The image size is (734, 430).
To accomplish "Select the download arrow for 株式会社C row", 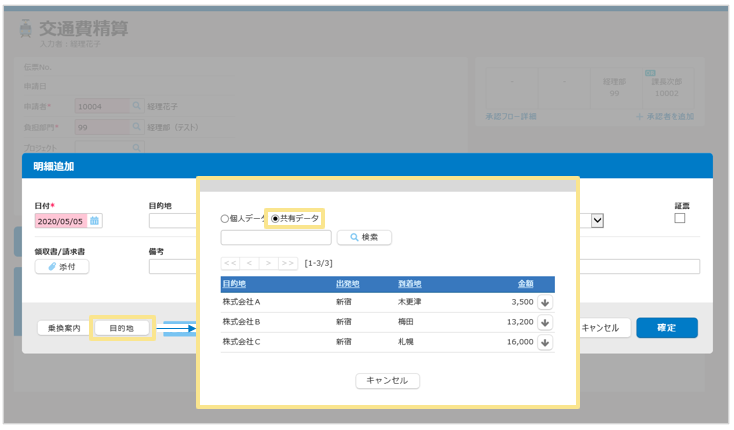I will (545, 342).
